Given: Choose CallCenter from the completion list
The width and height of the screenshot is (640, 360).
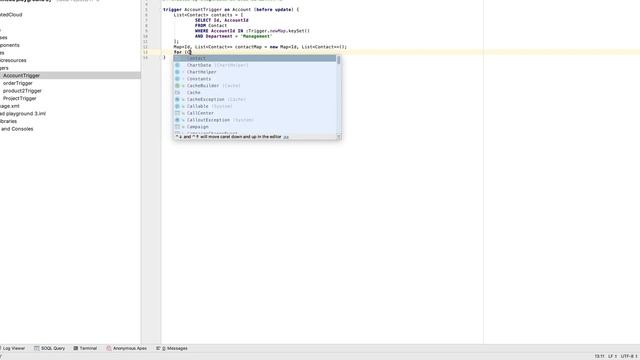Looking at the screenshot, I should 255,113.
